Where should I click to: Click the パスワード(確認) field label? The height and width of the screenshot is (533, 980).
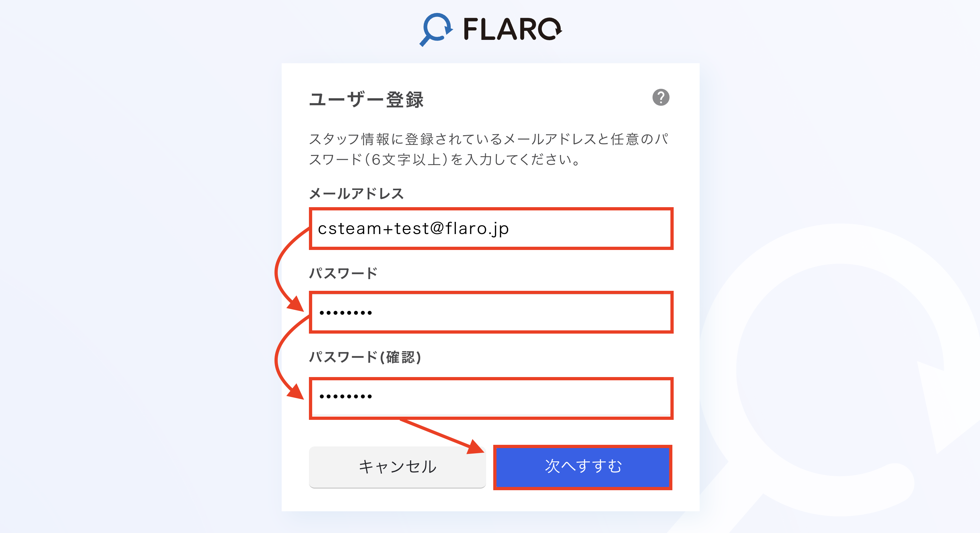365,357
